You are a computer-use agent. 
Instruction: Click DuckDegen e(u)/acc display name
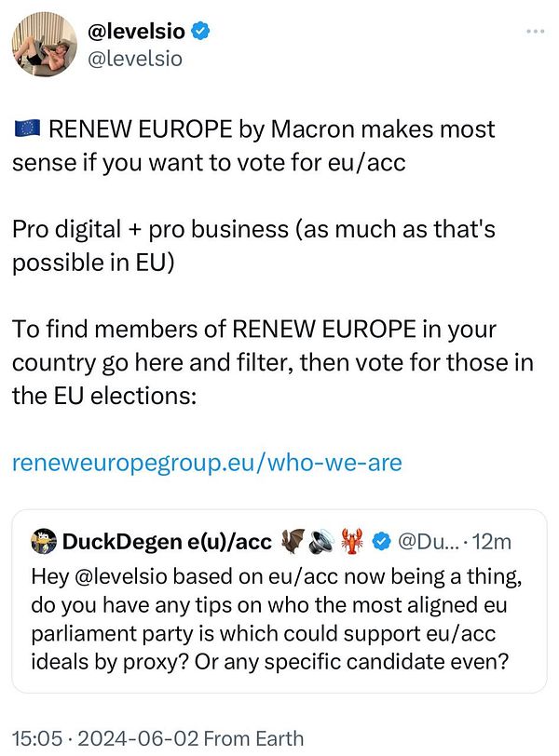(167, 542)
